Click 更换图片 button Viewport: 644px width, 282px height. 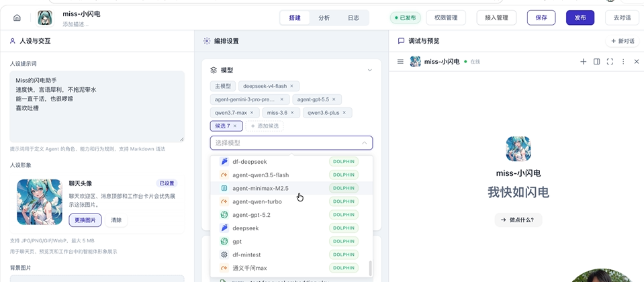[x=85, y=220]
